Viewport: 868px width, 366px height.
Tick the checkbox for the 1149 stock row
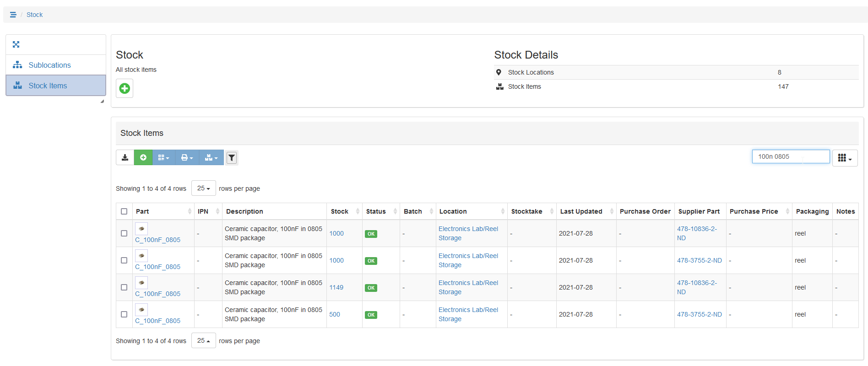[x=124, y=287]
